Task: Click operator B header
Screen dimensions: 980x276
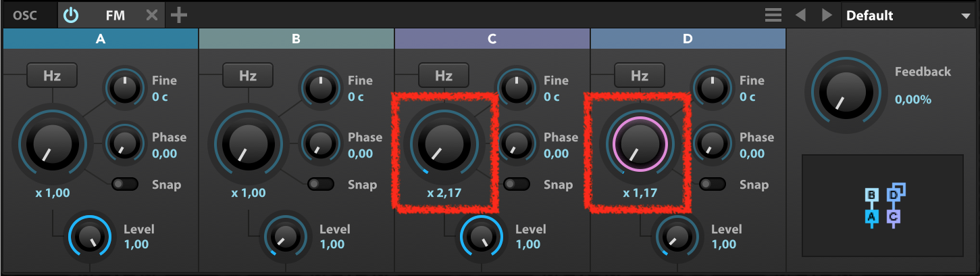Action: (296, 39)
